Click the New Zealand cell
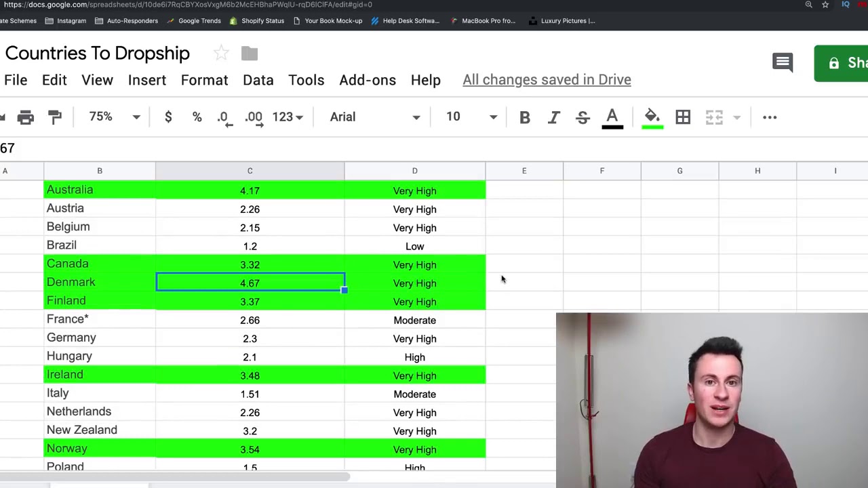The height and width of the screenshot is (488, 868). click(100, 430)
